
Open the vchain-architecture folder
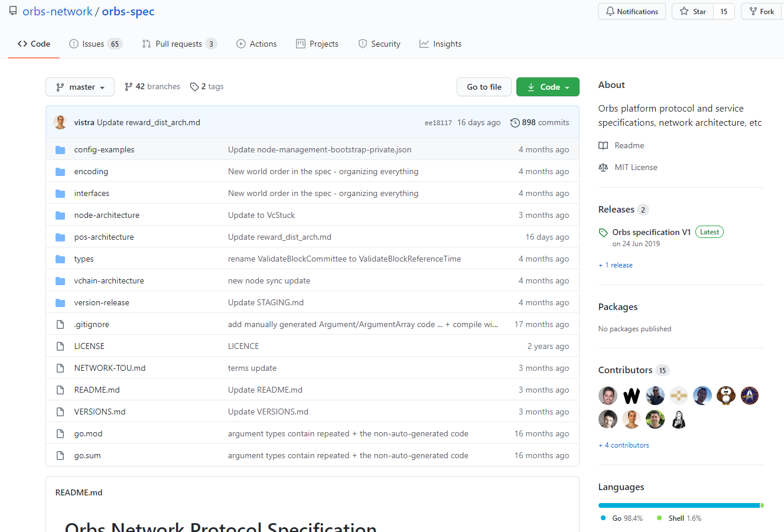pyautogui.click(x=109, y=281)
